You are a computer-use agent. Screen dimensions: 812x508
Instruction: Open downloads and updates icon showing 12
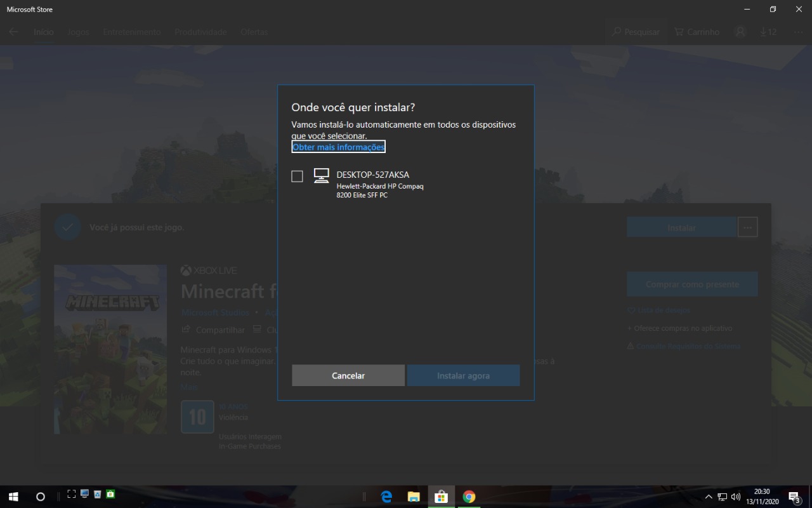pos(768,32)
